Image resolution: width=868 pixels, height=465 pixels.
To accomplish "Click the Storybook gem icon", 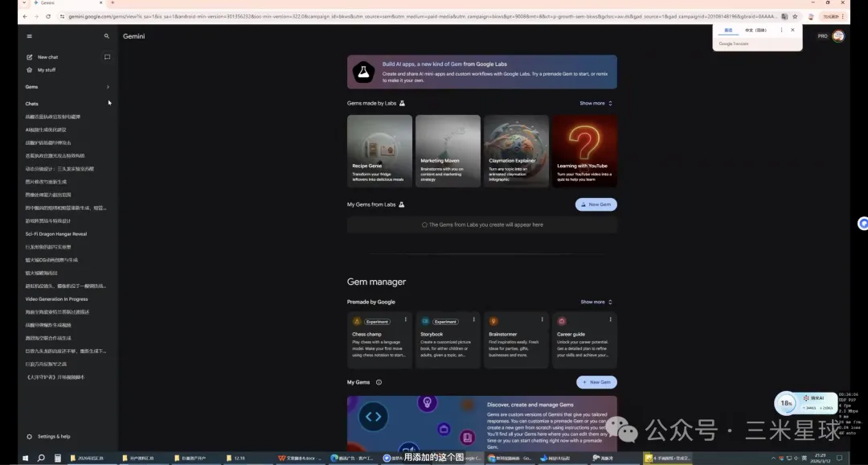I will (425, 321).
